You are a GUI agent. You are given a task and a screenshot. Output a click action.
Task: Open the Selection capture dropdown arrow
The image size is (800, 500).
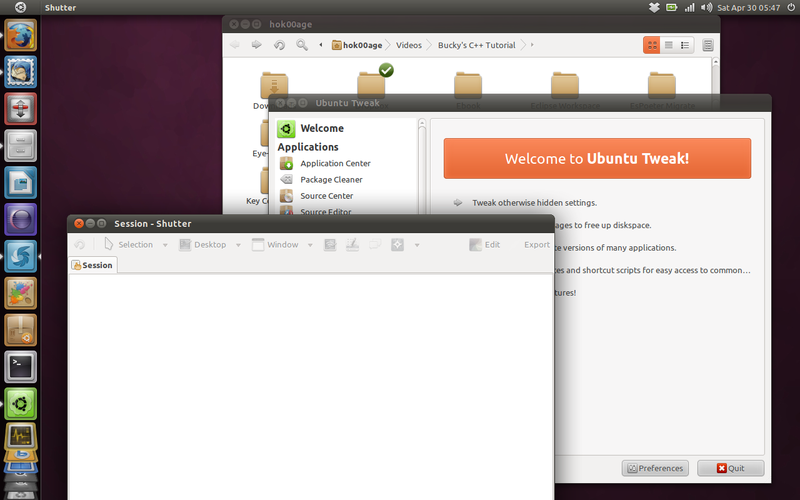[165, 245]
